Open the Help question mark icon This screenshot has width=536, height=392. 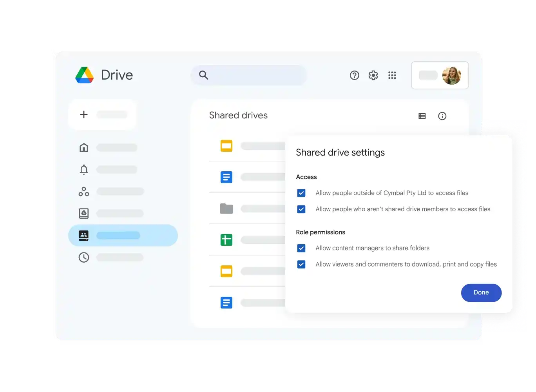(x=355, y=75)
